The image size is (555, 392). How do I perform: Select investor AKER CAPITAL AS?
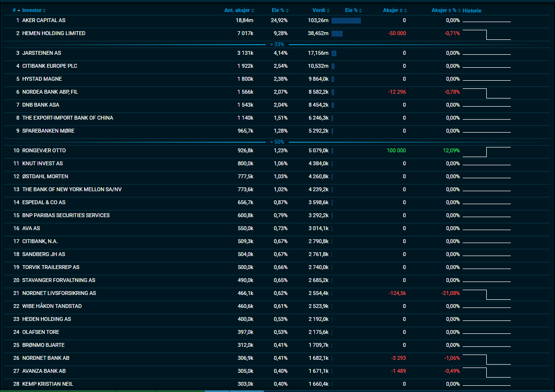click(44, 21)
